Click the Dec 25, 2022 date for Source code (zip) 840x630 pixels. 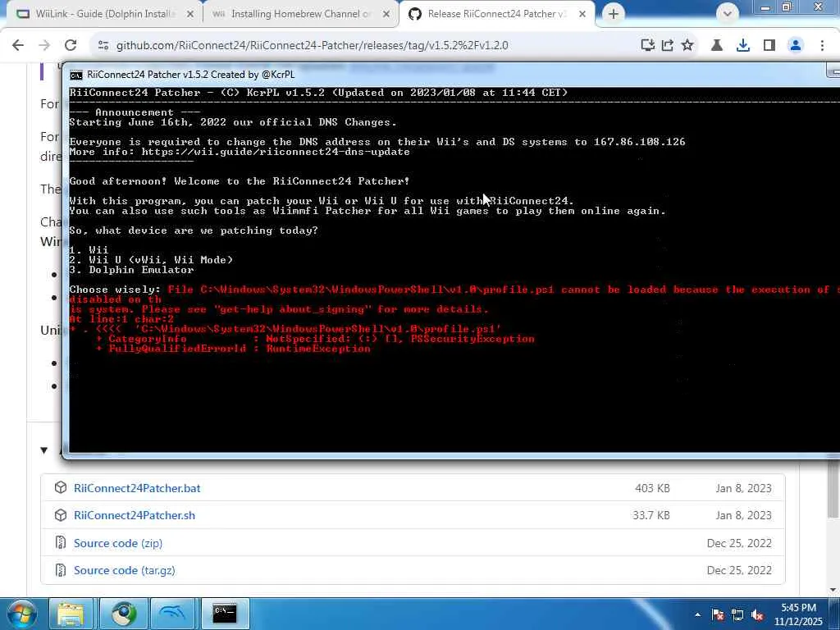[x=739, y=543]
